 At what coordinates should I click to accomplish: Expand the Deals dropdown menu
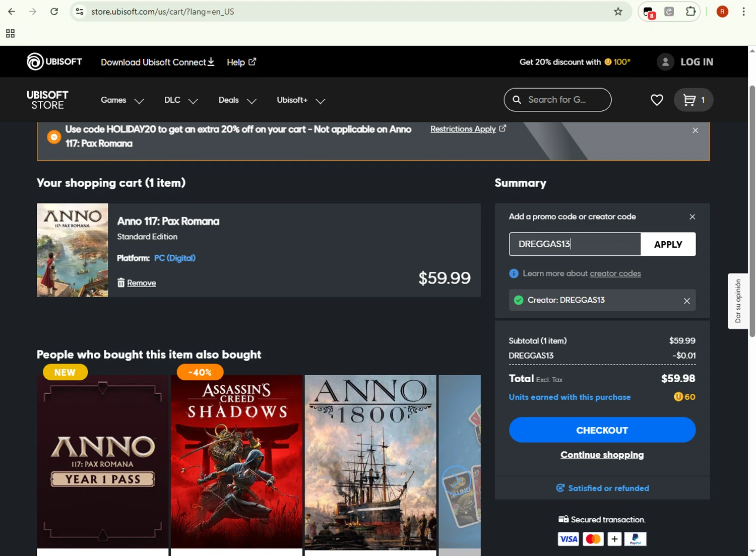237,100
